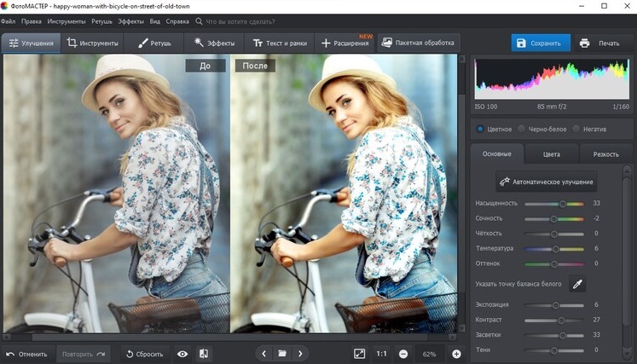Open the Пакетная обработка section

tap(418, 43)
